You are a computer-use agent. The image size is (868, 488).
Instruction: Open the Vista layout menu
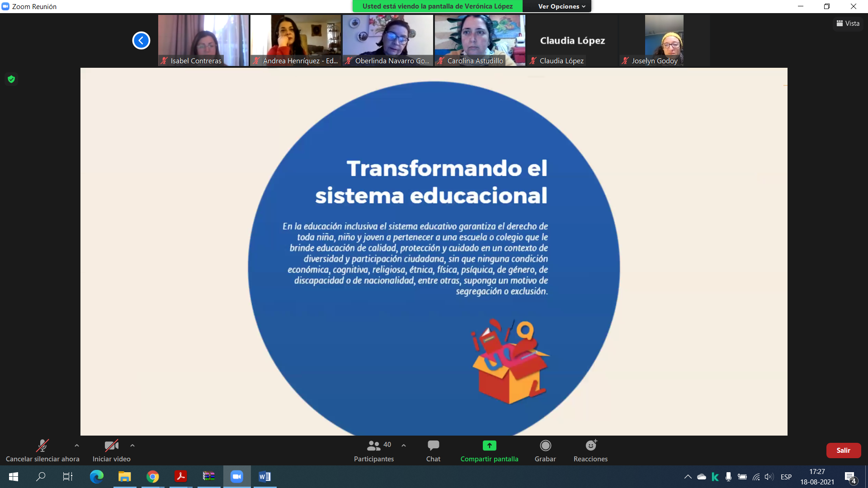tap(848, 23)
